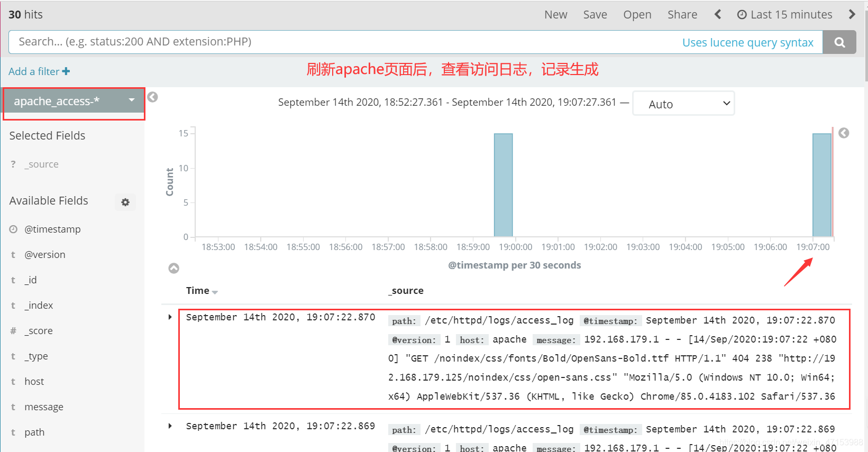
Task: Open Uses lucene query syntax link
Action: [747, 43]
